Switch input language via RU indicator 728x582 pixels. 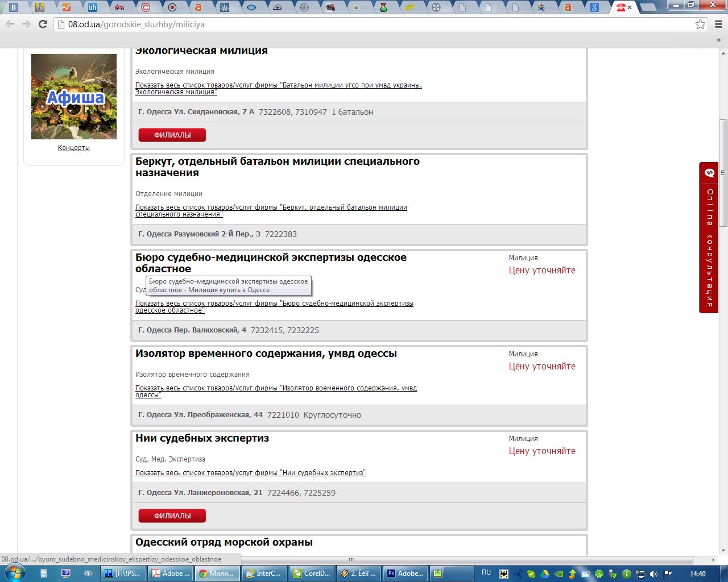486,573
